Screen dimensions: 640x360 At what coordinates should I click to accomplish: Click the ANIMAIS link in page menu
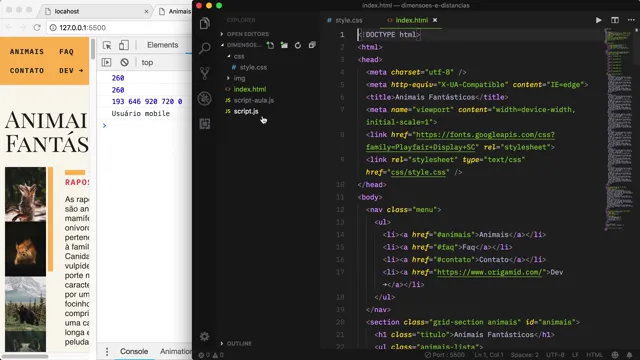click(x=27, y=51)
